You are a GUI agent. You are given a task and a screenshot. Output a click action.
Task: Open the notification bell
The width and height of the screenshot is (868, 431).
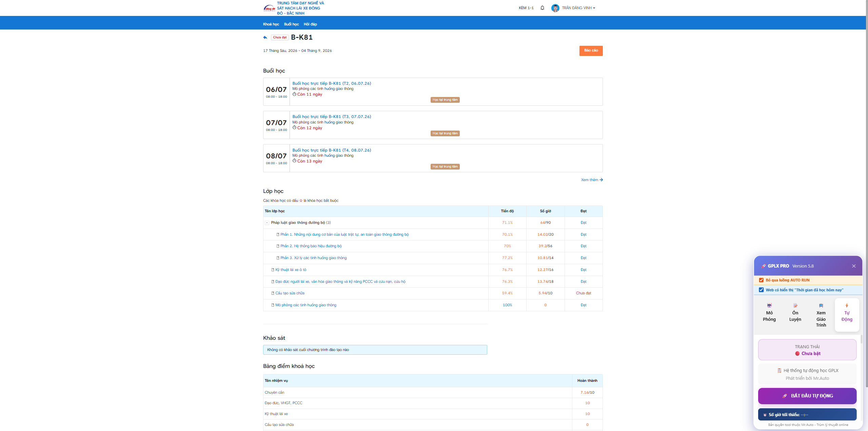coord(542,8)
